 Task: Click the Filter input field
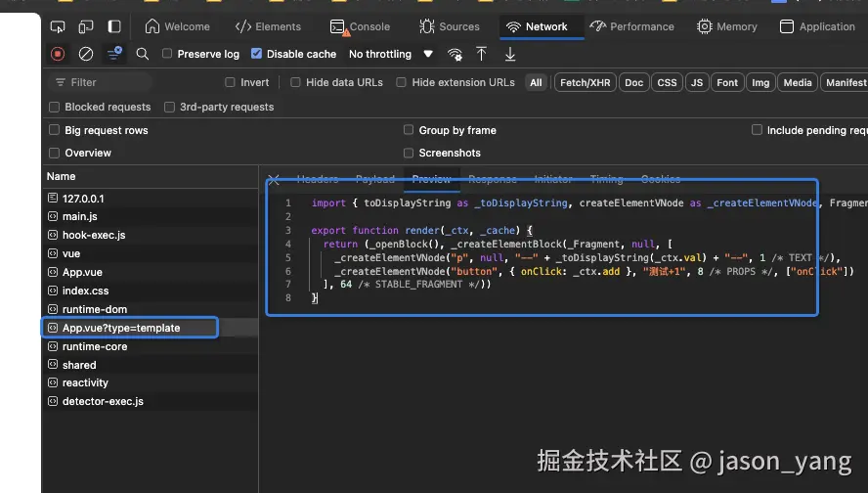coord(101,82)
